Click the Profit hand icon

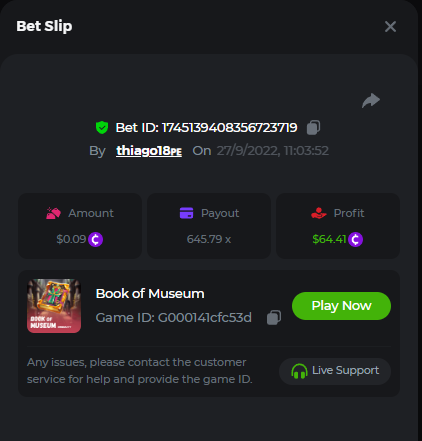319,213
